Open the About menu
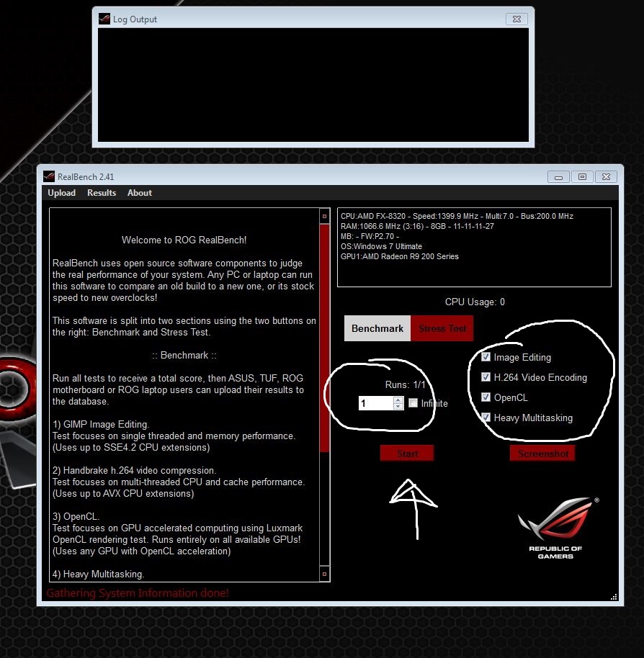The image size is (644, 658). (x=139, y=193)
